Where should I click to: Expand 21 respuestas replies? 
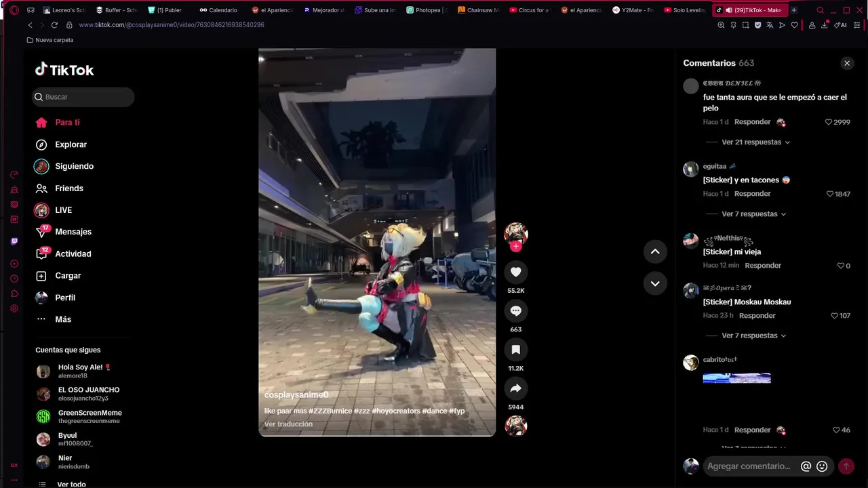[x=755, y=142]
